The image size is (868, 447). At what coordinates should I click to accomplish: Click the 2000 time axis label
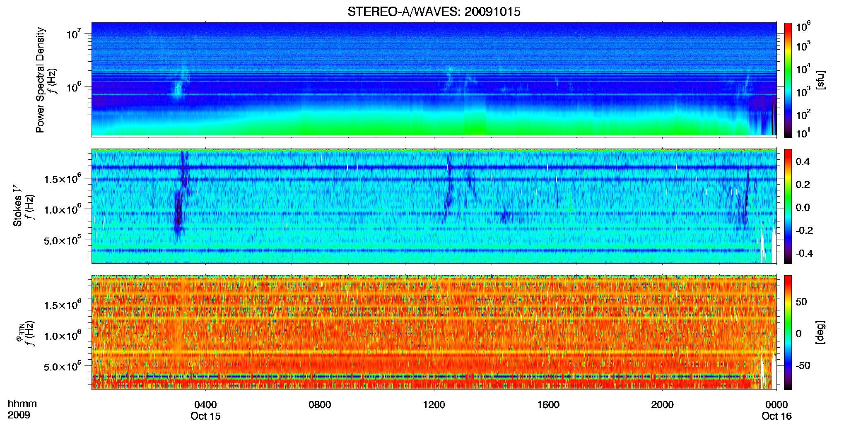[x=662, y=405]
